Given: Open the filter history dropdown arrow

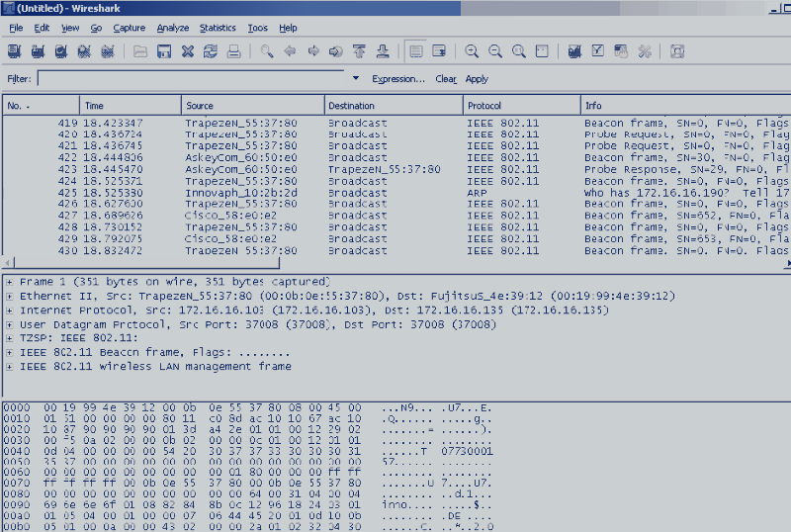Looking at the screenshot, I should click(356, 78).
